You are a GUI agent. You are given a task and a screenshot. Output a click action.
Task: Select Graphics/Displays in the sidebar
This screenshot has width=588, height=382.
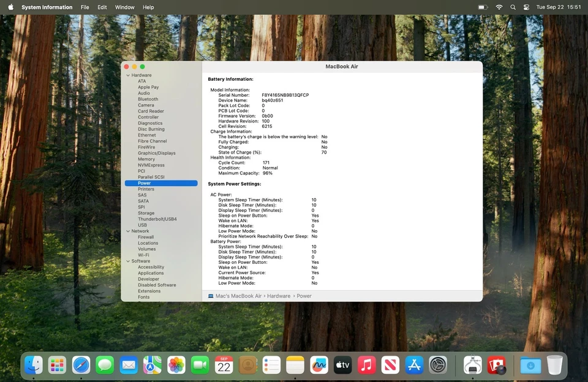point(156,153)
